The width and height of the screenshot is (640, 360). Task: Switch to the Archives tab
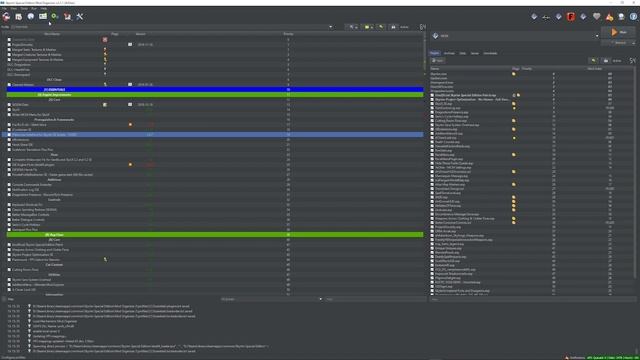449,53
